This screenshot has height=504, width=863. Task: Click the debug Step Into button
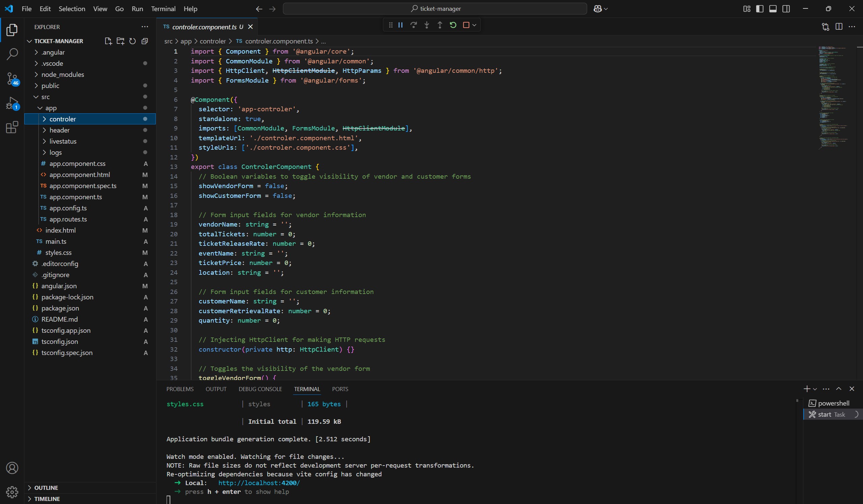[x=427, y=25]
